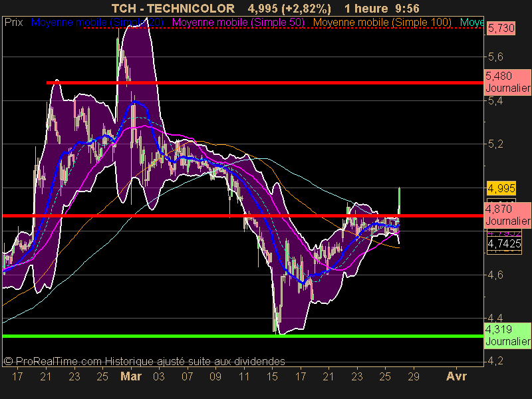Click the 03 date label on time axis
This screenshot has width=532, height=399.
pyautogui.click(x=159, y=376)
